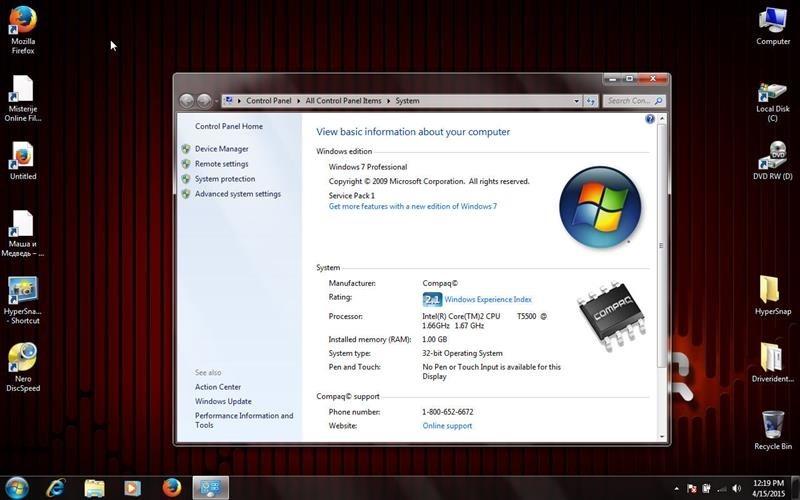Select the Recycle Bin icon
The height and width of the screenshot is (500, 800).
772,431
